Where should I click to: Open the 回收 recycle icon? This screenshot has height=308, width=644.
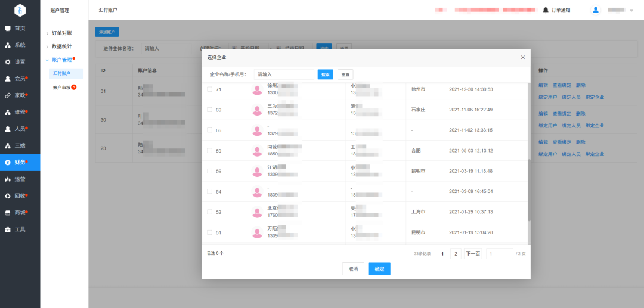coord(8,195)
